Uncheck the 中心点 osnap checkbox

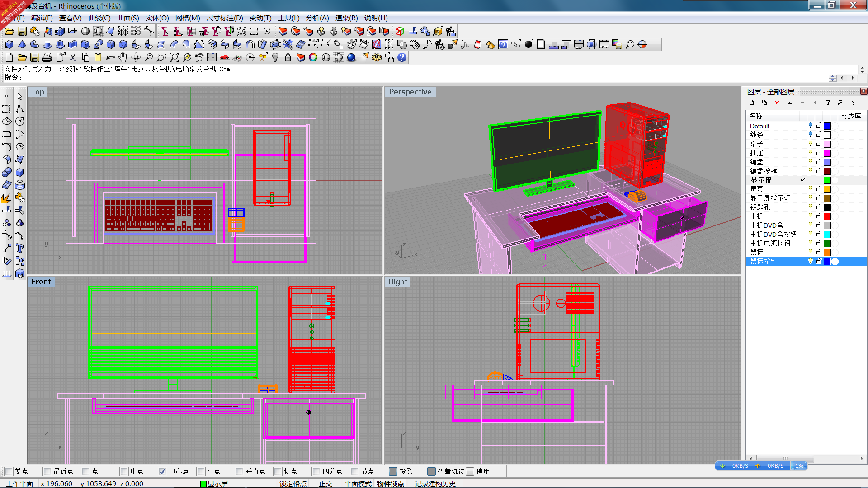coord(162,471)
